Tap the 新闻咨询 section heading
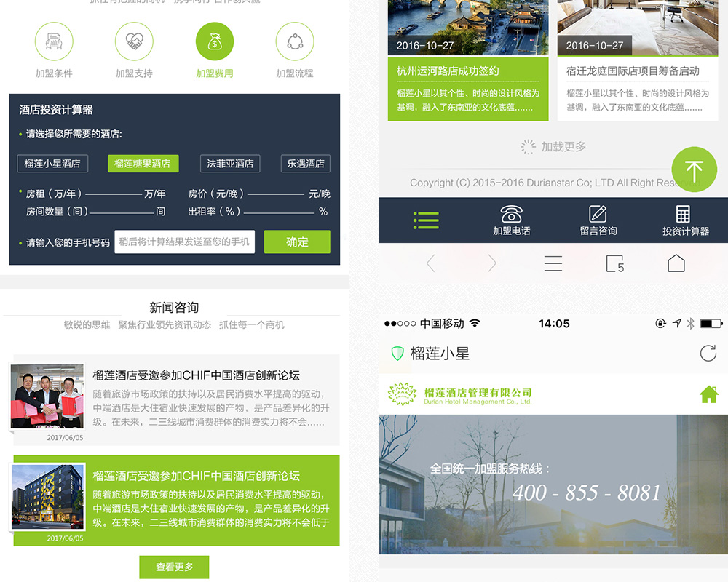This screenshot has width=728, height=582. click(x=174, y=307)
